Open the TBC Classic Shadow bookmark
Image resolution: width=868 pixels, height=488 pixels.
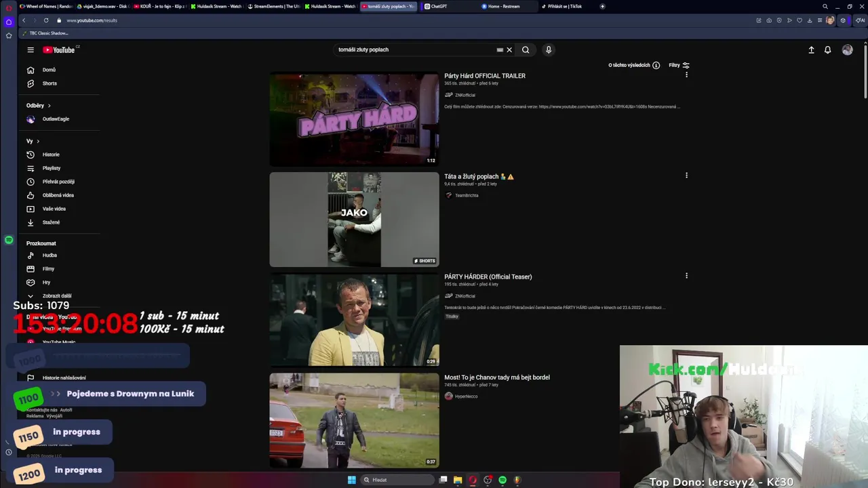tap(46, 33)
